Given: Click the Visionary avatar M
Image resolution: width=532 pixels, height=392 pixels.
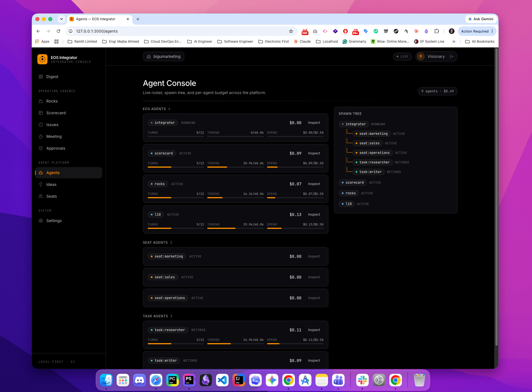Looking at the screenshot, I should point(421,56).
